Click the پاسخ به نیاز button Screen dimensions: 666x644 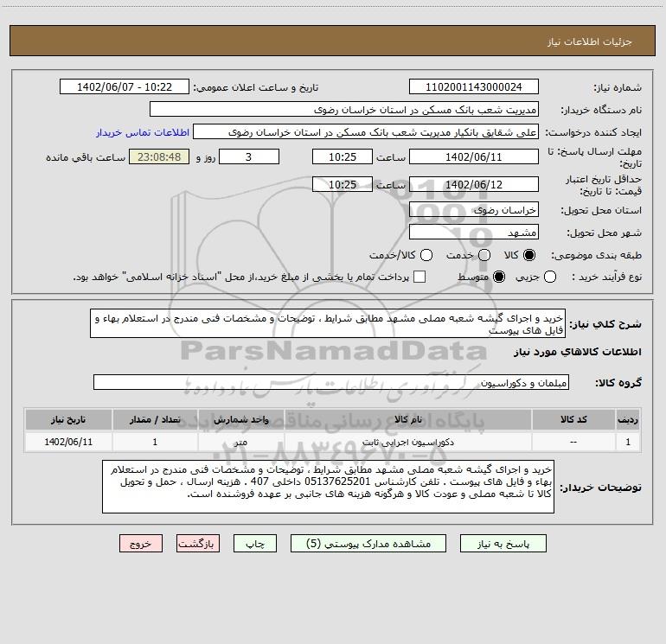(x=503, y=544)
